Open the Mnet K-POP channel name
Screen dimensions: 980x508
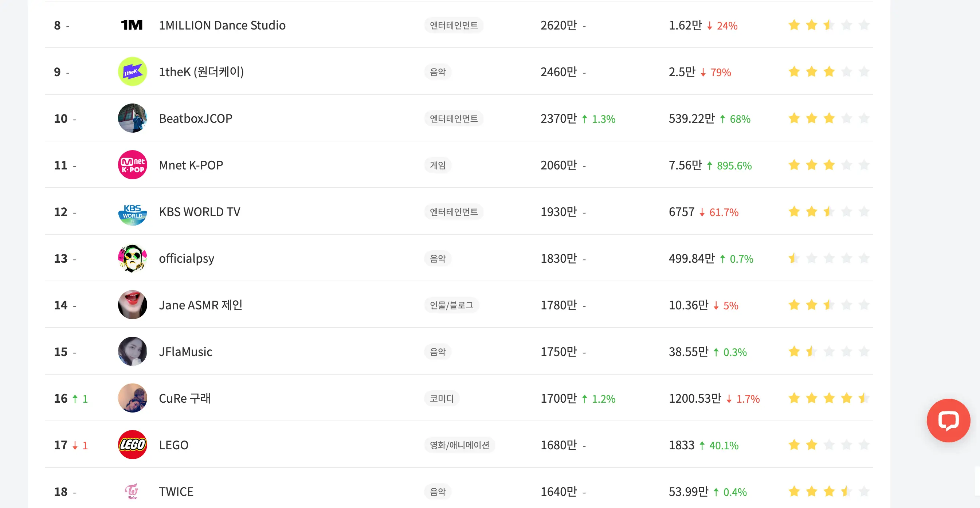pyautogui.click(x=191, y=165)
